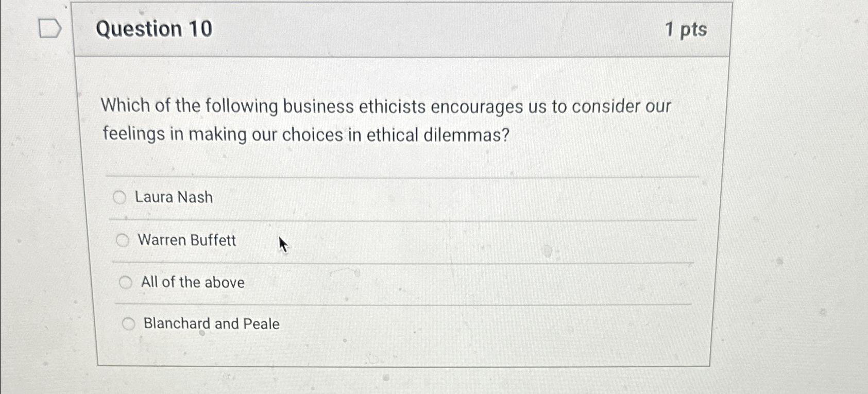Click the Laura Nash text label
The width and height of the screenshot is (868, 394).
[174, 197]
